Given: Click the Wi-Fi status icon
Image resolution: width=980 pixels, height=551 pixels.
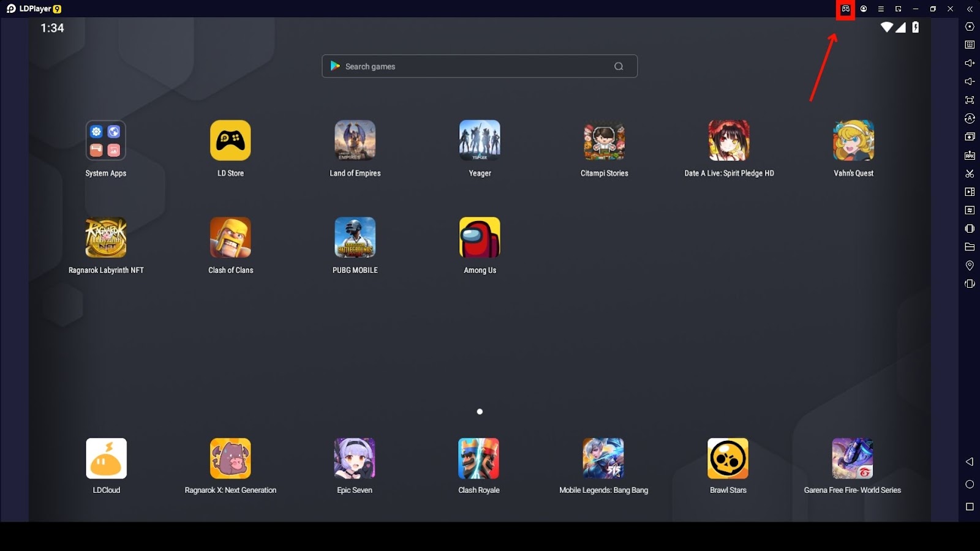Looking at the screenshot, I should pos(886,27).
